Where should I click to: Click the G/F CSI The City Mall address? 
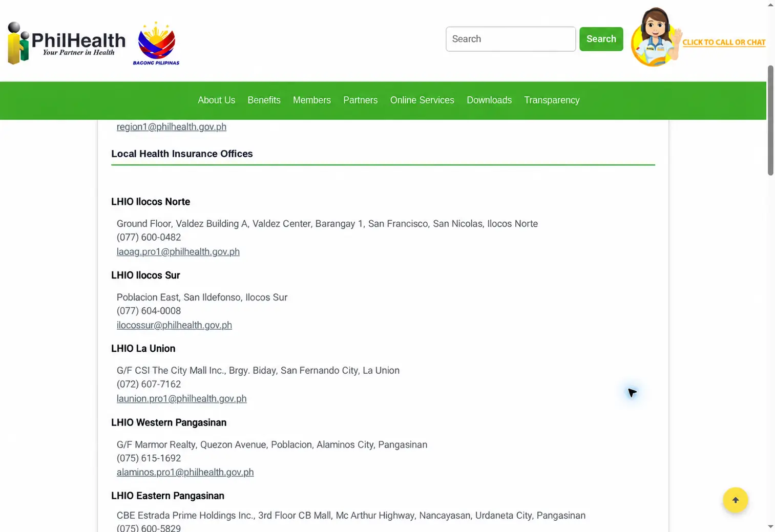coord(258,371)
